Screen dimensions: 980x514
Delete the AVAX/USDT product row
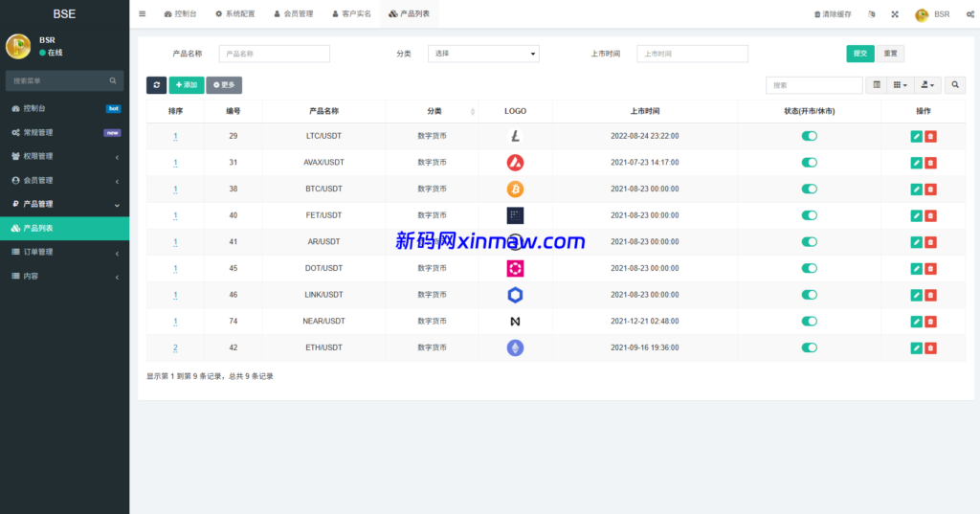click(930, 163)
